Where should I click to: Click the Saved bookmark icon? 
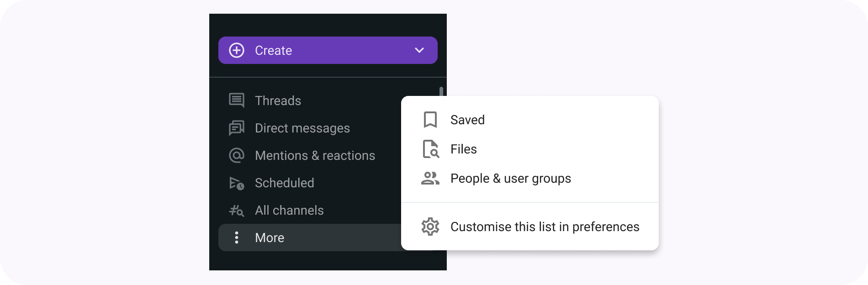click(430, 120)
